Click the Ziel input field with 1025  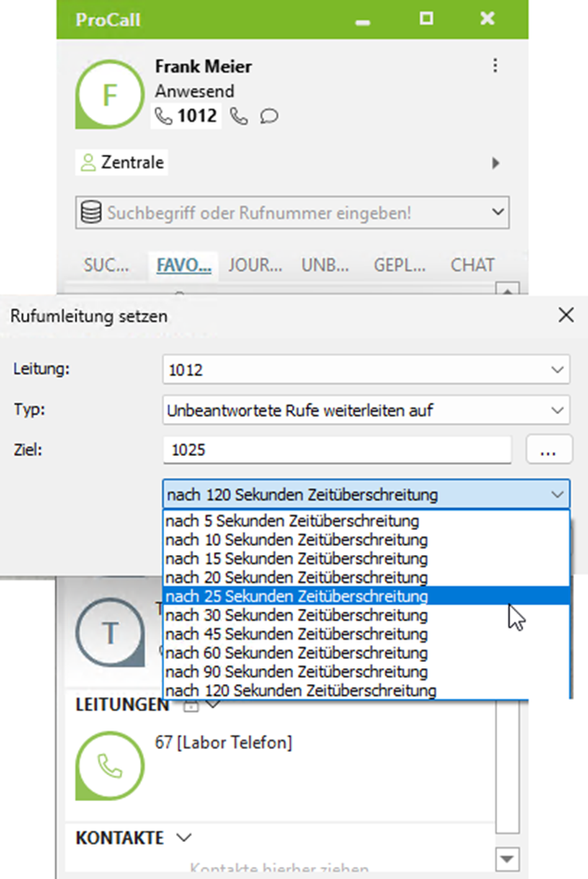337,450
